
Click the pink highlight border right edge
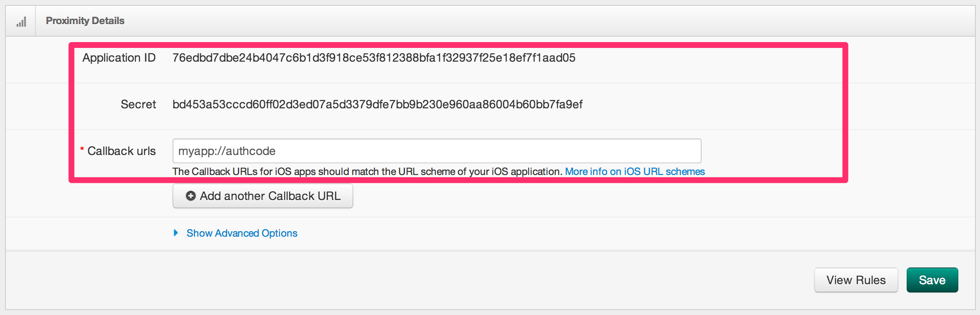845,112
